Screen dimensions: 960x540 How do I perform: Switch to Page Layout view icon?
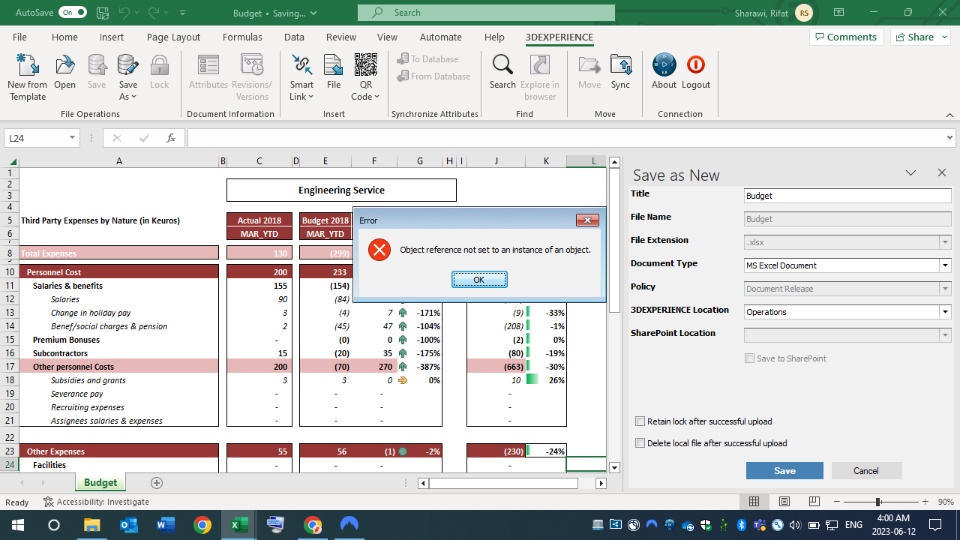[x=784, y=501]
